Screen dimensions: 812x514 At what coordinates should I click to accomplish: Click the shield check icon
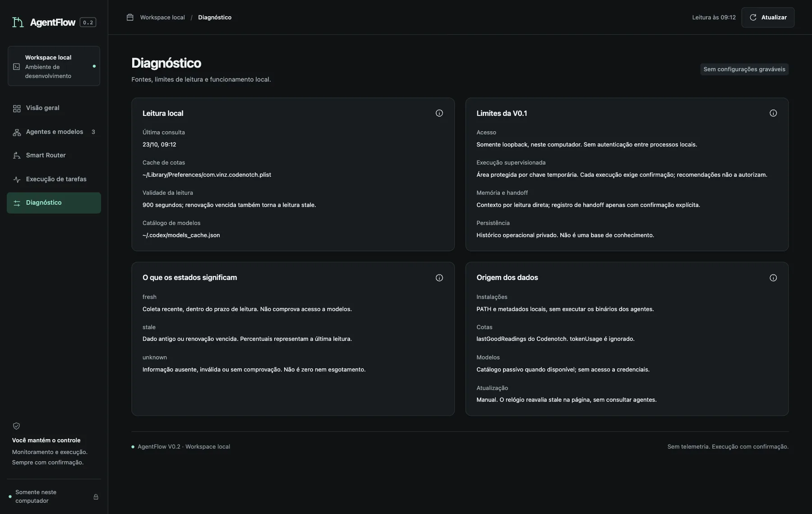tap(16, 426)
